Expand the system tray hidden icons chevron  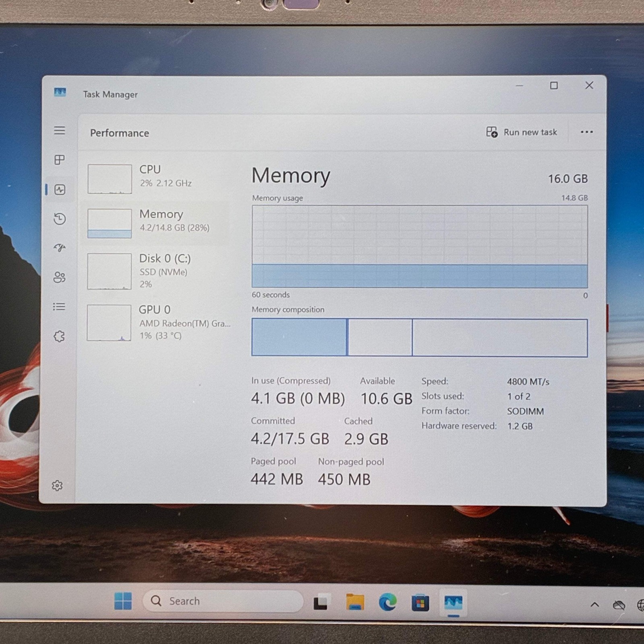pyautogui.click(x=594, y=604)
